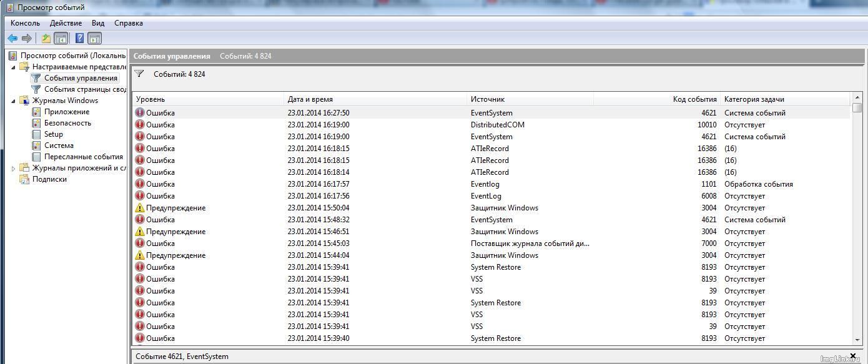Viewport: 868px width, 364px height.
Task: Sort by the Дата и время column header
Action: point(375,99)
